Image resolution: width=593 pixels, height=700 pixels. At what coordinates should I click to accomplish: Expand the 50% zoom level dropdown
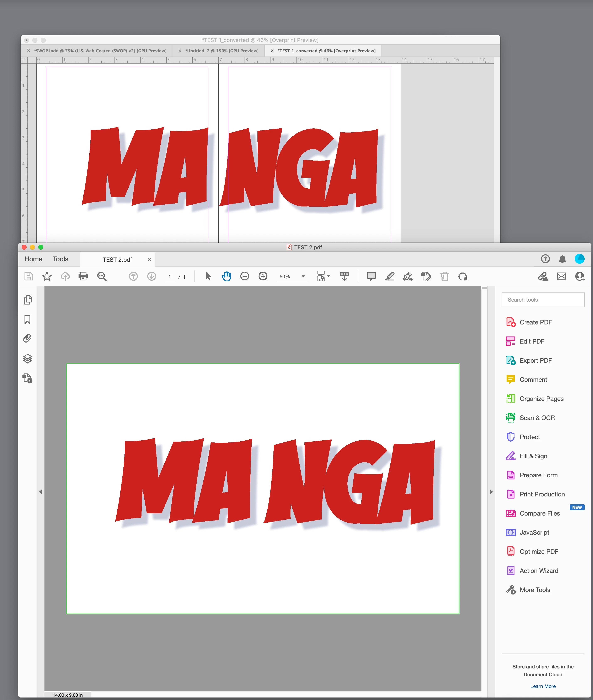303,276
